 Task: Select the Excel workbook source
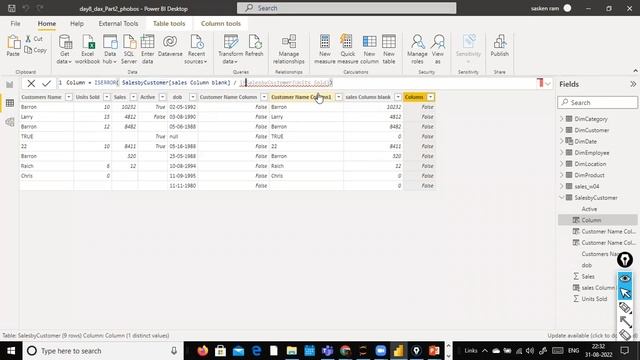[87, 49]
